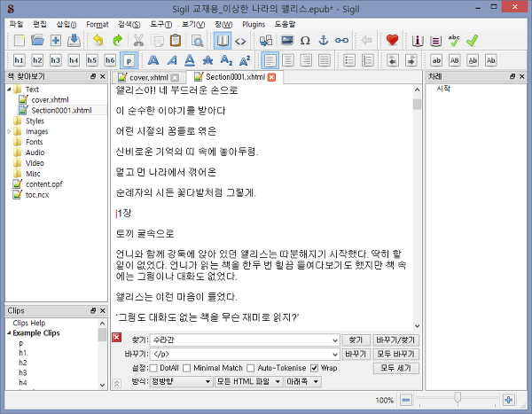Click the 모두 세기 button

[x=395, y=368]
